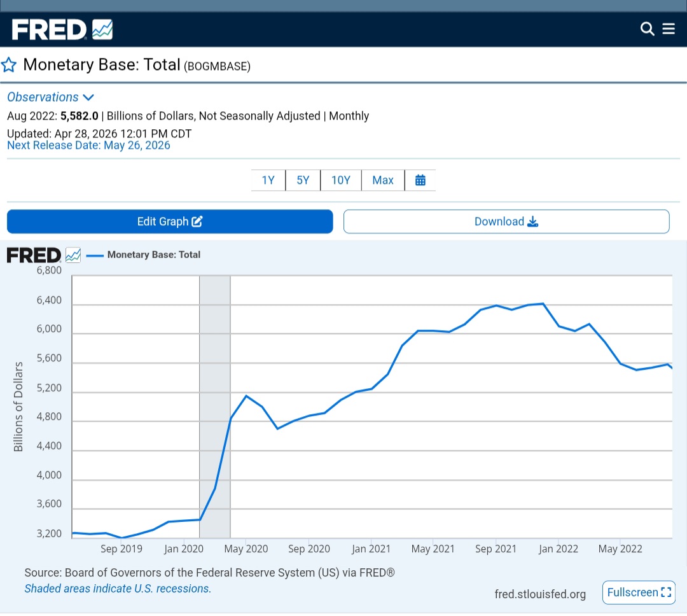This screenshot has height=616, width=687.
Task: Select the Max time range
Action: [x=383, y=180]
